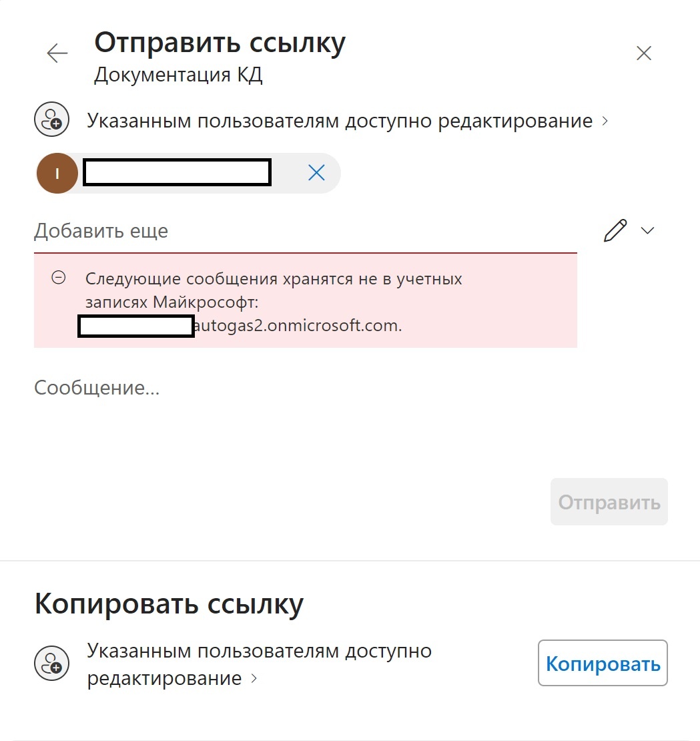This screenshot has height=741, width=700.
Task: Open link settings people icon at top
Action: pyautogui.click(x=51, y=119)
